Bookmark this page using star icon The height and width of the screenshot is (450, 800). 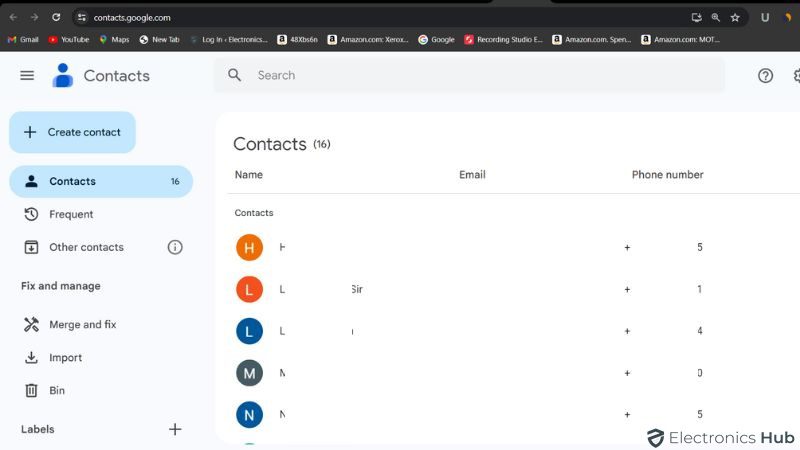click(x=735, y=17)
